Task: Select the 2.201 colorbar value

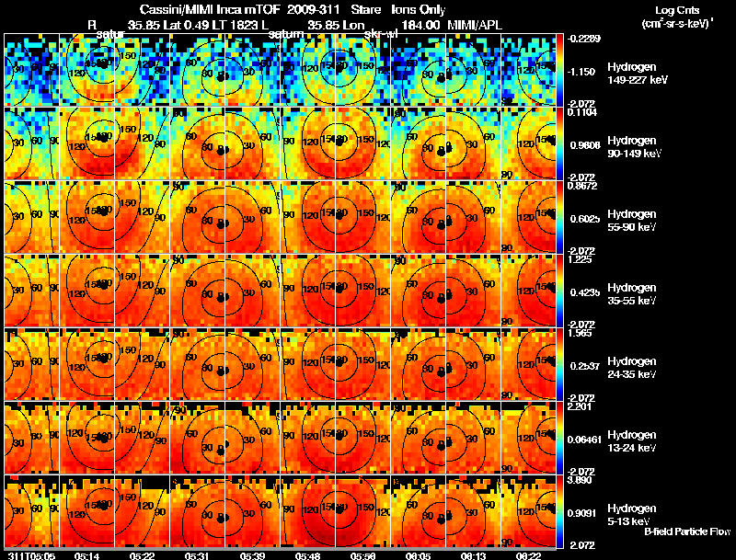Action: click(x=580, y=406)
